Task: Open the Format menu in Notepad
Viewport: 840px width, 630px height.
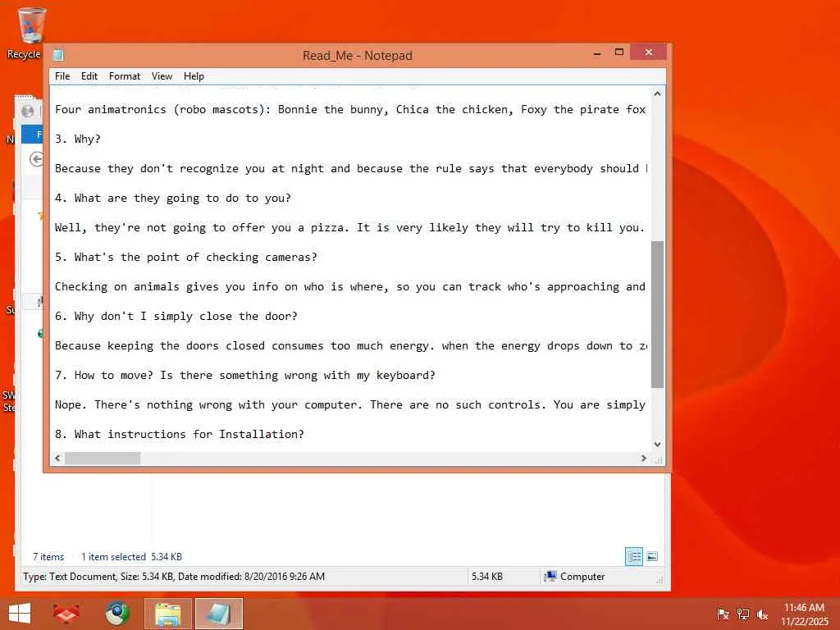Action: [125, 76]
